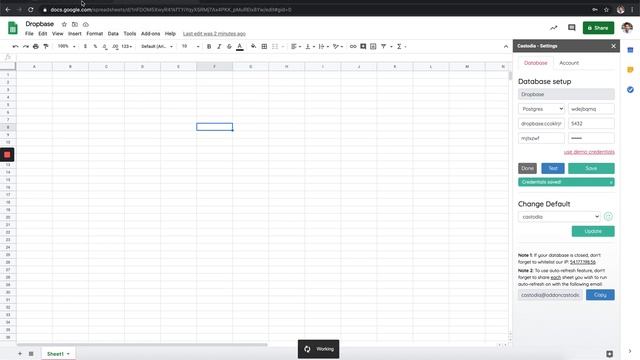Open the font family dropdown
Image resolution: width=640 pixels, height=360 pixels.
point(157,47)
